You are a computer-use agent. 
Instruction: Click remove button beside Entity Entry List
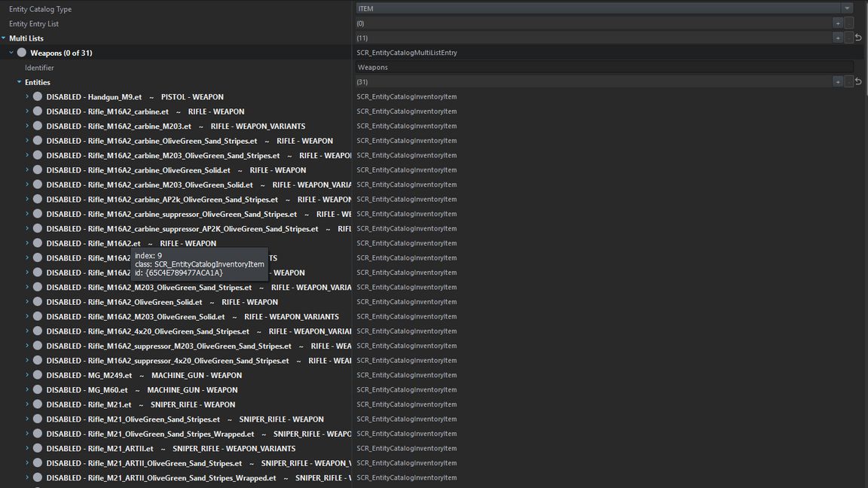[x=848, y=23]
